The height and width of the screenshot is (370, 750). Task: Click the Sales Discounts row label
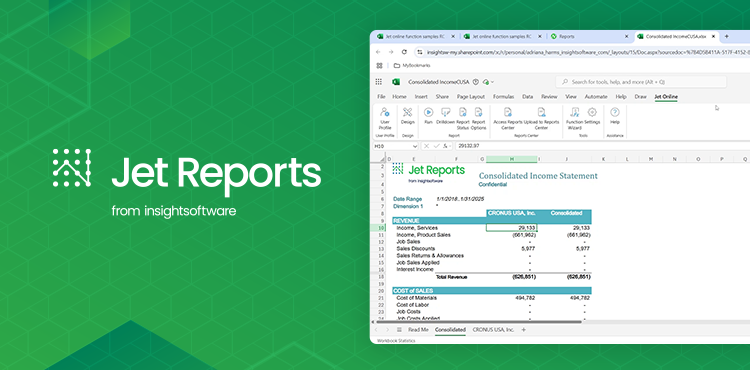pos(416,249)
